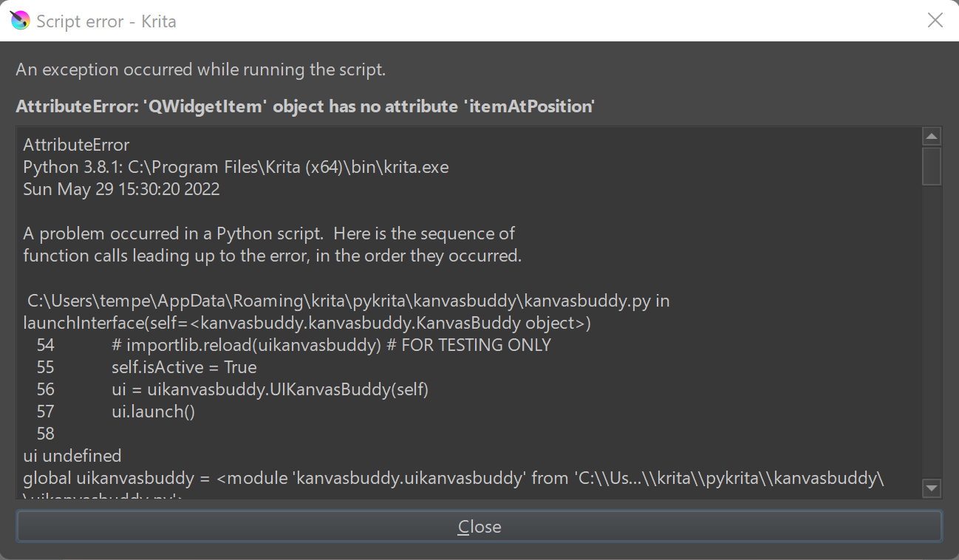Viewport: 959px width, 560px height.
Task: Click the traceback scrollbar thumb
Action: tap(932, 166)
